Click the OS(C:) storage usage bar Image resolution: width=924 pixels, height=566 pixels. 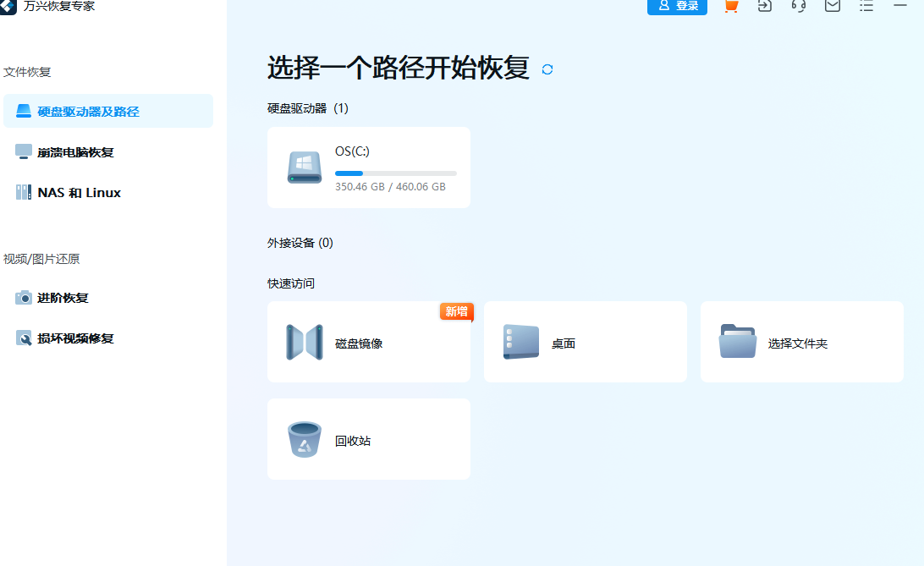tap(396, 172)
